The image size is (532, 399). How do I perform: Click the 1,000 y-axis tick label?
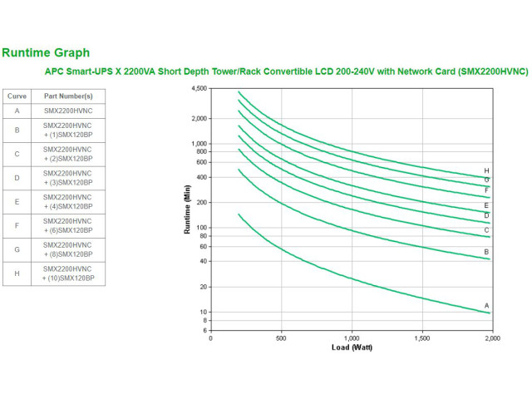pyautogui.click(x=199, y=144)
